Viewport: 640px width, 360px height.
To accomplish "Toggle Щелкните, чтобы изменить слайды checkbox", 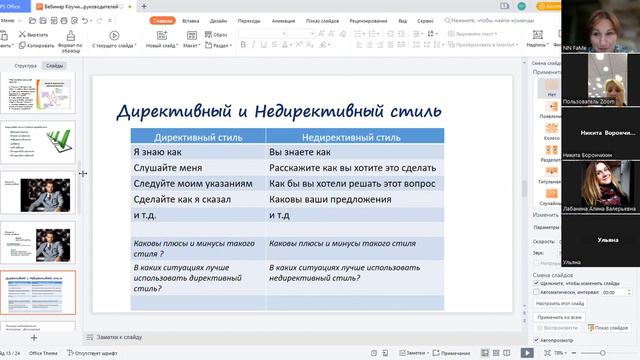I will point(536,283).
